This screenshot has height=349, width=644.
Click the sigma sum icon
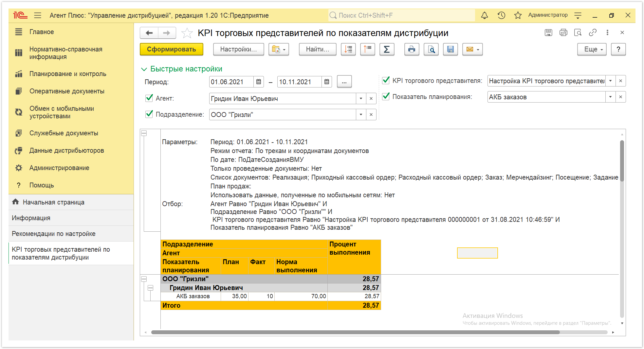387,49
